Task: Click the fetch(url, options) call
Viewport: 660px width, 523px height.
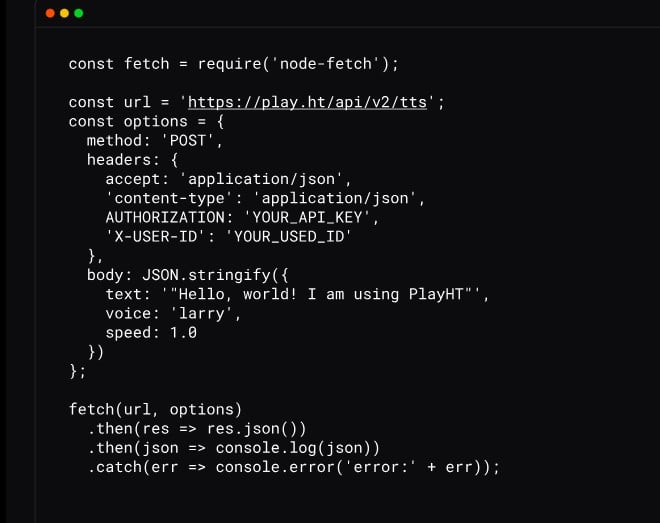Action: pyautogui.click(x=155, y=409)
